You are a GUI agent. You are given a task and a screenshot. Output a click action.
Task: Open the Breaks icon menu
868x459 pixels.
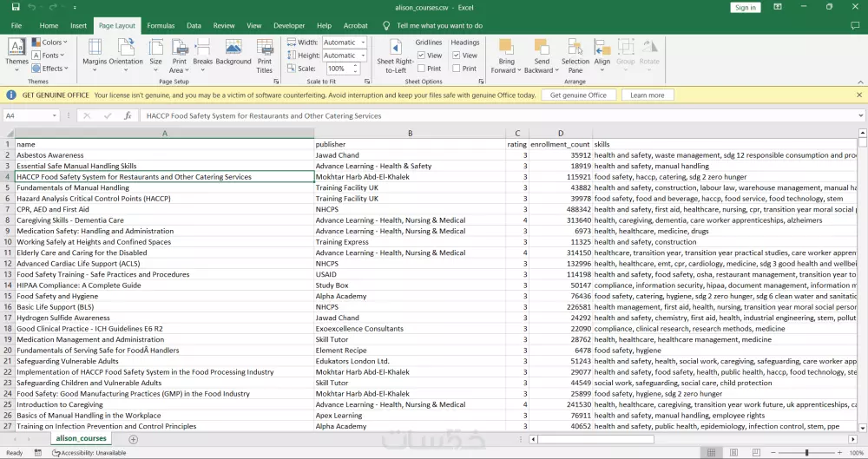click(x=202, y=49)
